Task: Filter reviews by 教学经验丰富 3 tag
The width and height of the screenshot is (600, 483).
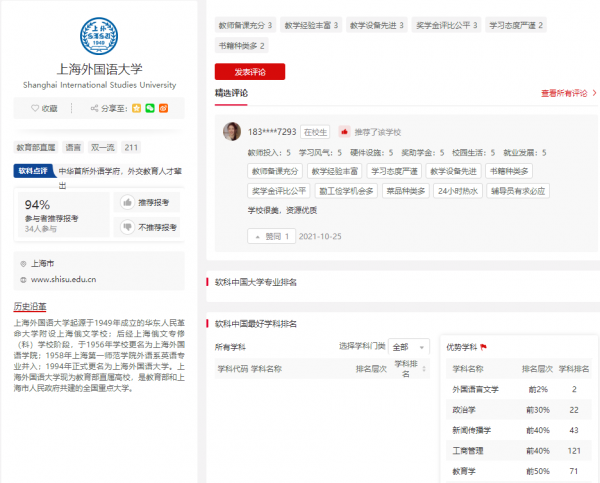Action: coord(311,25)
